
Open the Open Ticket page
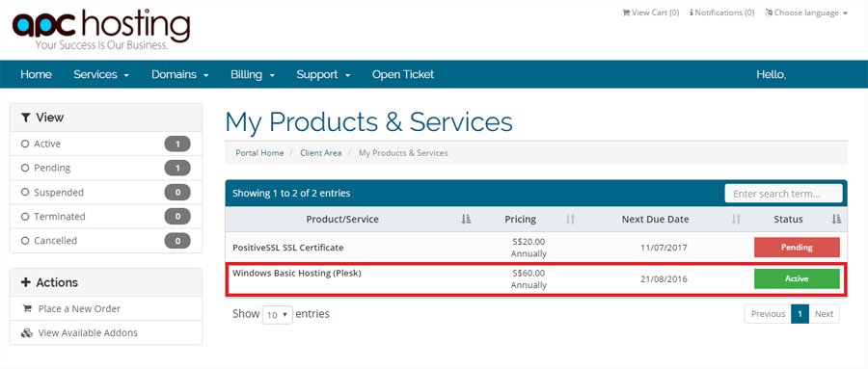point(403,74)
